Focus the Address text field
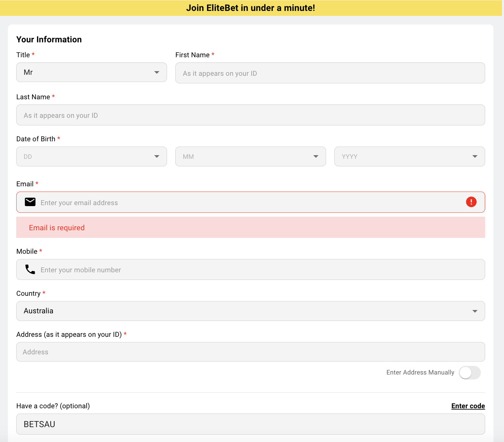Image resolution: width=504 pixels, height=442 pixels. click(x=250, y=352)
